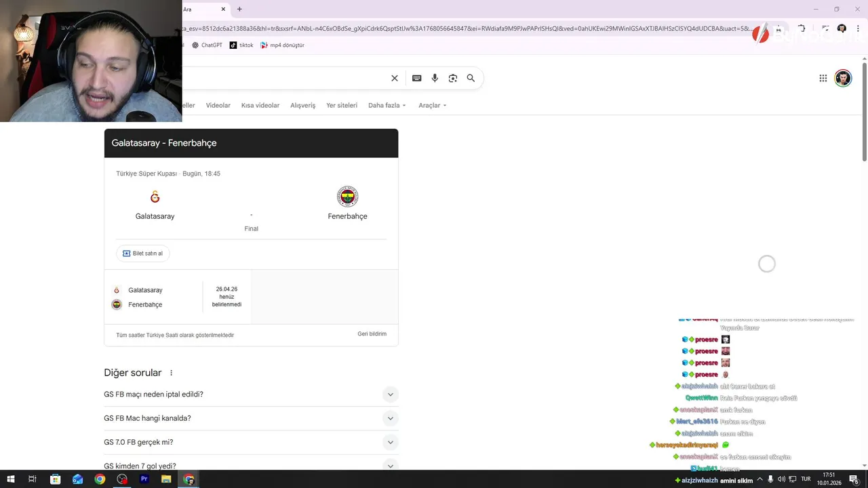Open the taskbar clock and date
This screenshot has height=488, width=868.
coord(829,479)
